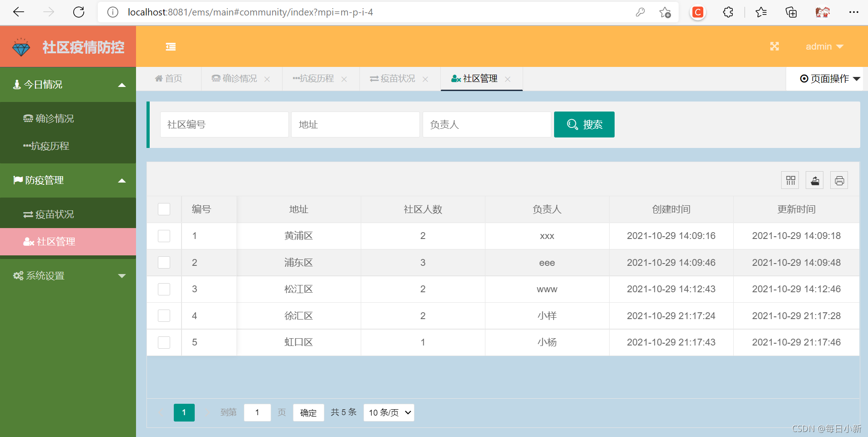The image size is (868, 437).
Task: Click the 社区疫情防控 title
Action: (x=83, y=47)
